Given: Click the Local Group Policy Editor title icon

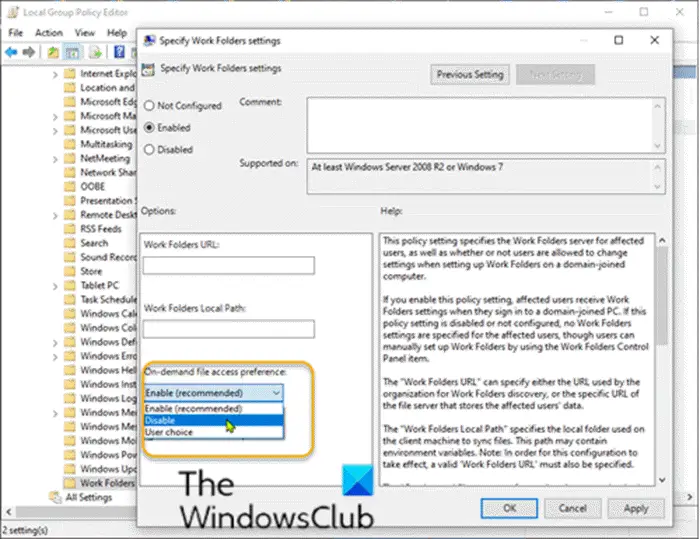Looking at the screenshot, I should pos(13,12).
